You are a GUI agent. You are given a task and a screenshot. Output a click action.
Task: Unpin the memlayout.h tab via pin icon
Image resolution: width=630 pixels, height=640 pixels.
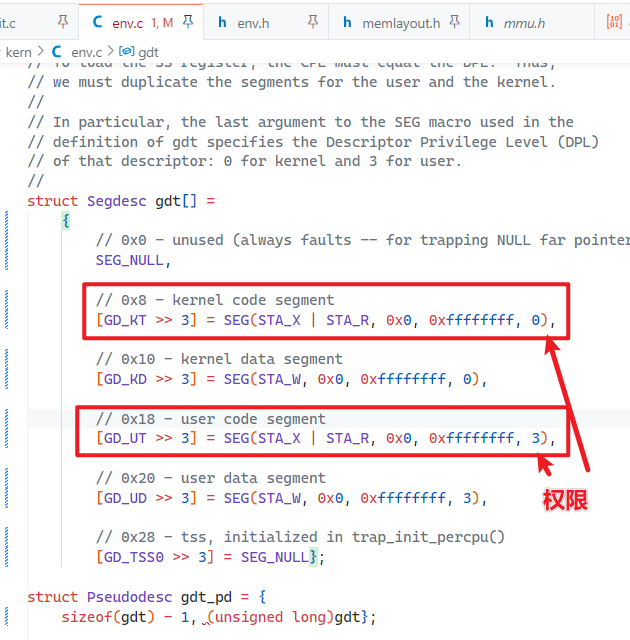click(456, 21)
